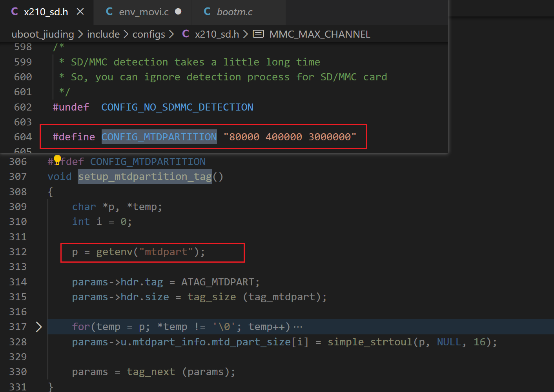554x392 pixels.
Task: Click the comment line starting 'So, you can ignore'
Action: coord(229,77)
